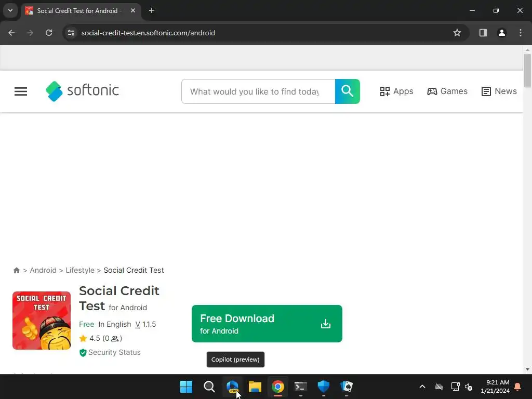Bookmark this page with the star
The height and width of the screenshot is (399, 532).
coord(457,33)
